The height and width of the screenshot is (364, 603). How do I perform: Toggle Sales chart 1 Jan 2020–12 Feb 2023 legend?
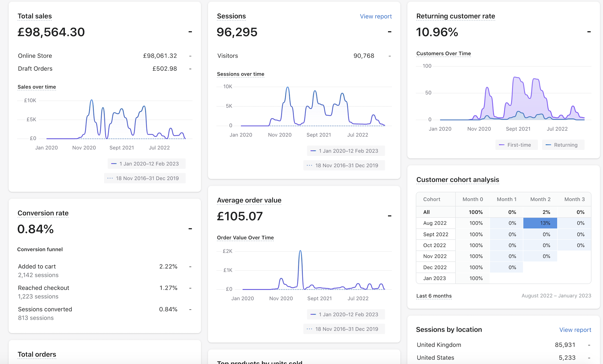coord(146,163)
